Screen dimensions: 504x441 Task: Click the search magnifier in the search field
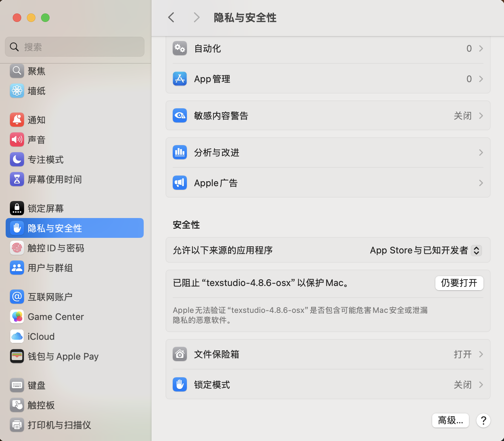tap(14, 47)
